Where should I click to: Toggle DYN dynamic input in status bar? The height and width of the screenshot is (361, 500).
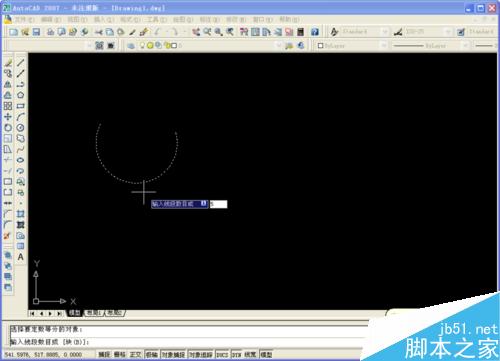(237, 355)
